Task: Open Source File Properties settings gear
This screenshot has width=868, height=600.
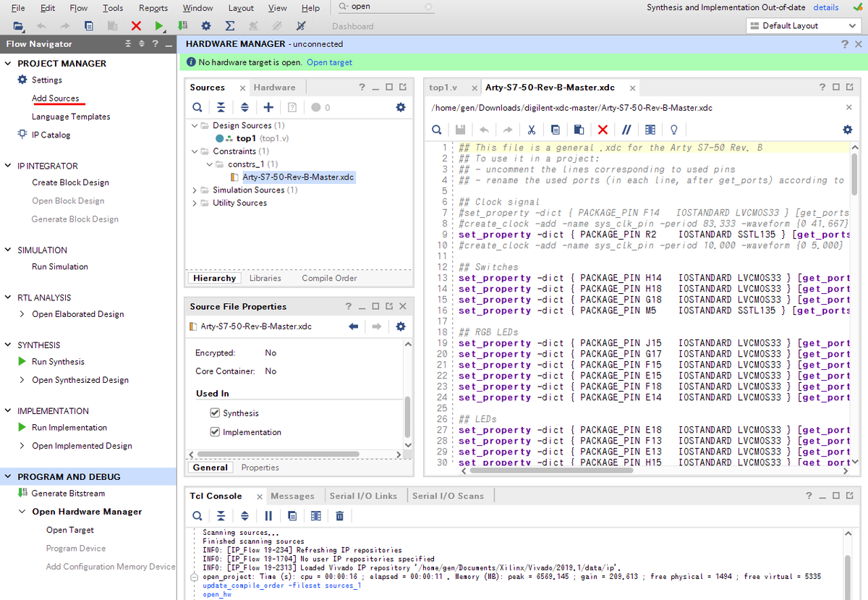Action: (401, 326)
